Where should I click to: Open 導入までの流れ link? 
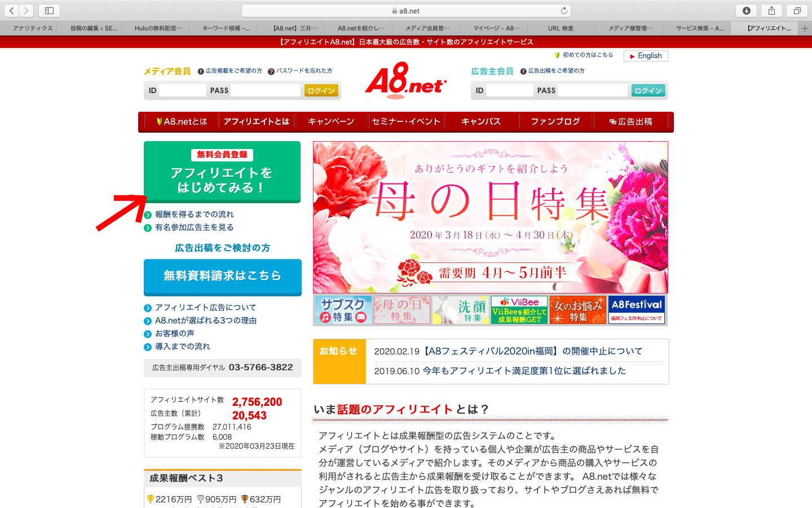[183, 347]
